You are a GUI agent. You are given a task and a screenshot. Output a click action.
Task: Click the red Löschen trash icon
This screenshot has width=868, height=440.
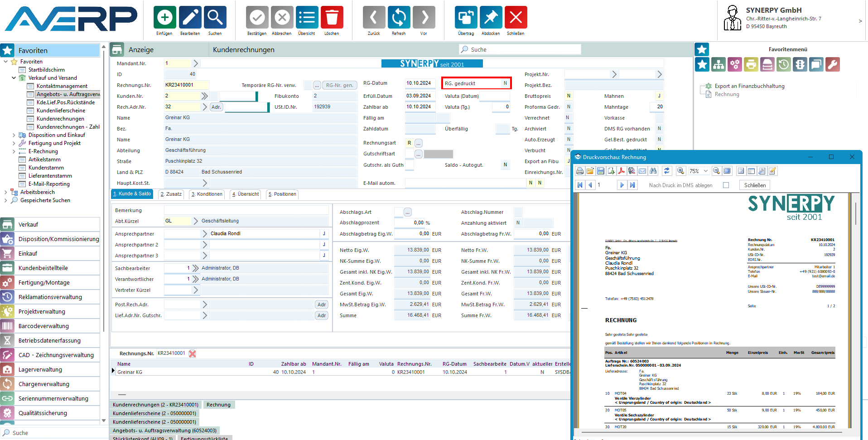click(x=332, y=18)
